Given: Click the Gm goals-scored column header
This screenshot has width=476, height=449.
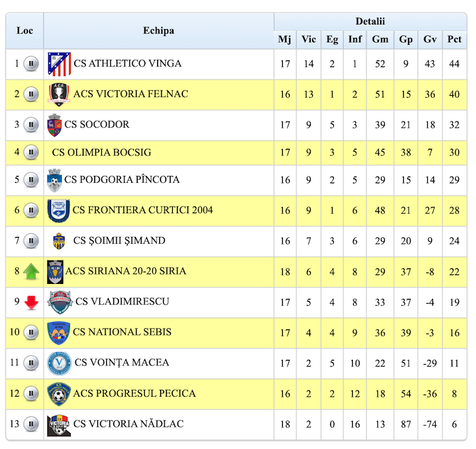Looking at the screenshot, I should click(380, 39).
